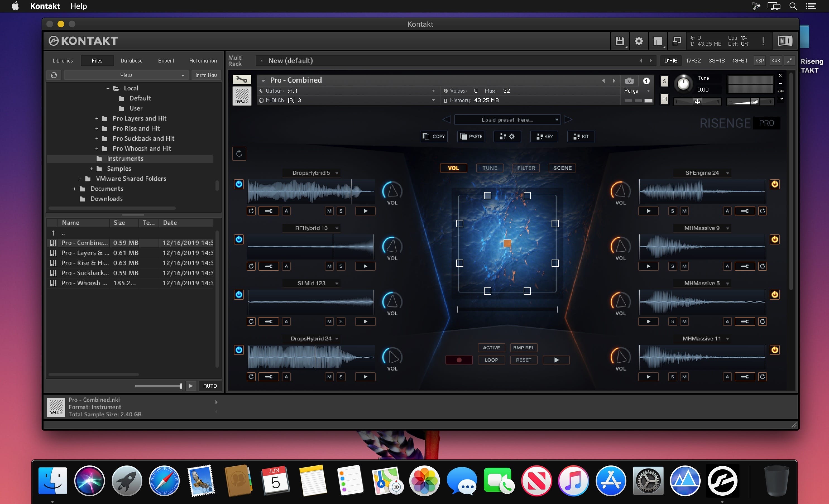
Task: Click the LOOP button
Action: pyautogui.click(x=491, y=360)
